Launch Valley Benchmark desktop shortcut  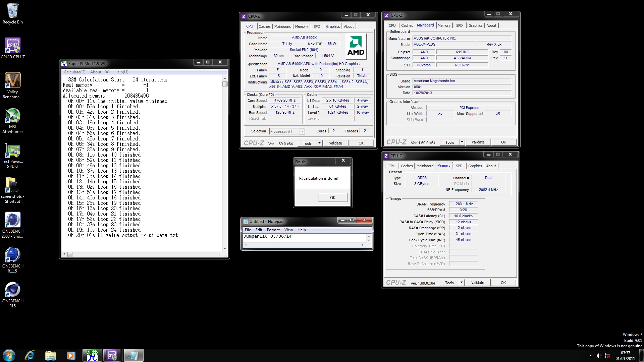12,85
